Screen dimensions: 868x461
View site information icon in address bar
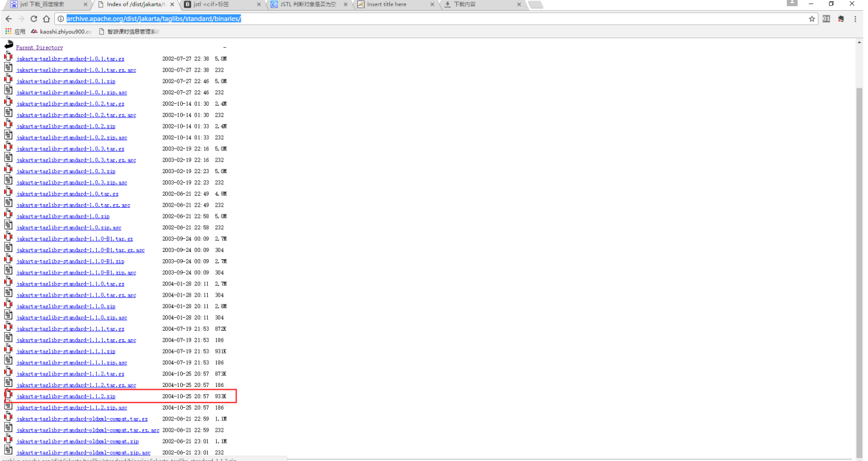click(60, 19)
